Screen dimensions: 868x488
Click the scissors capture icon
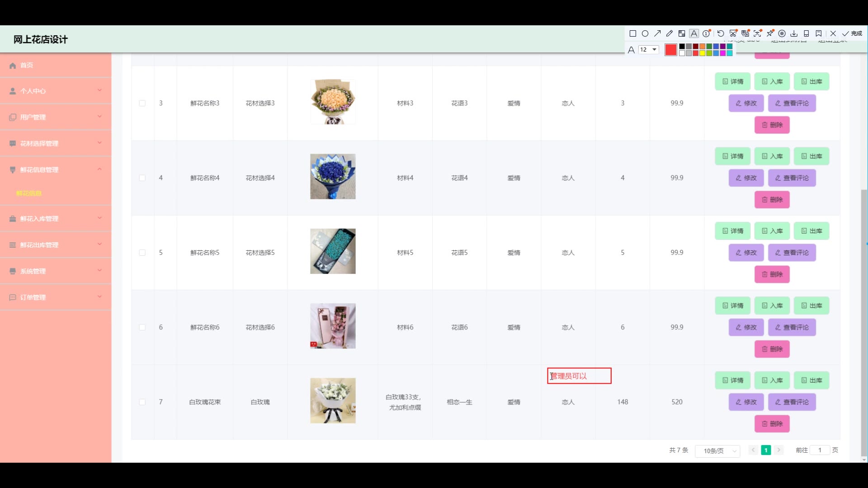coord(733,33)
